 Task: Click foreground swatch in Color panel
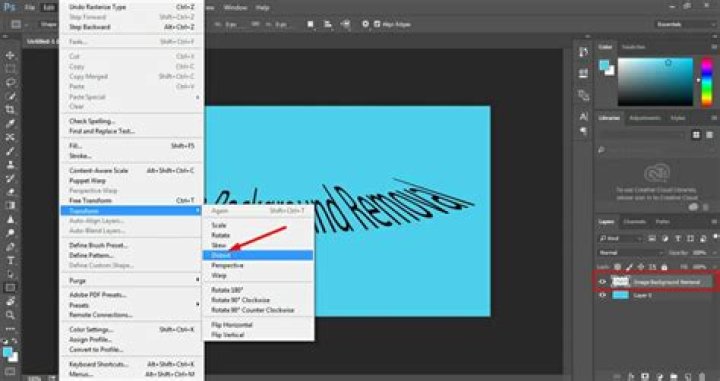click(x=604, y=65)
